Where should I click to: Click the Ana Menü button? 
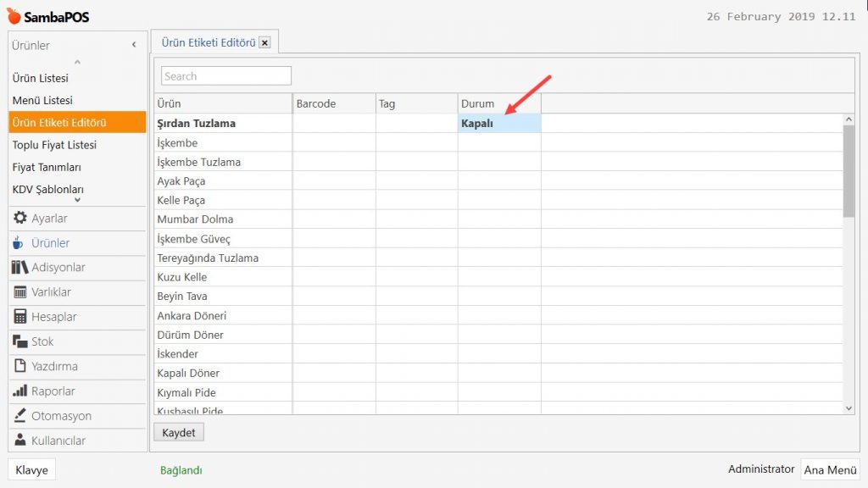tap(830, 470)
